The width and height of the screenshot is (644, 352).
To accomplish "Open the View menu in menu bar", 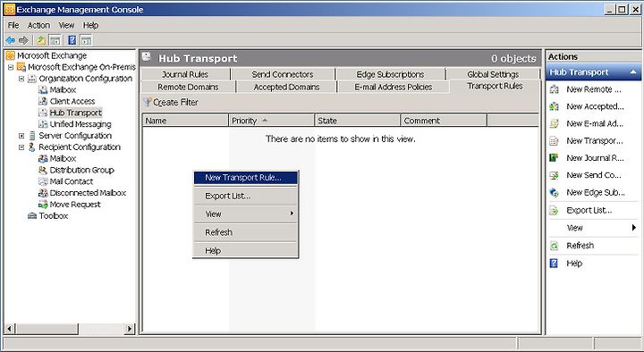I will click(x=66, y=25).
